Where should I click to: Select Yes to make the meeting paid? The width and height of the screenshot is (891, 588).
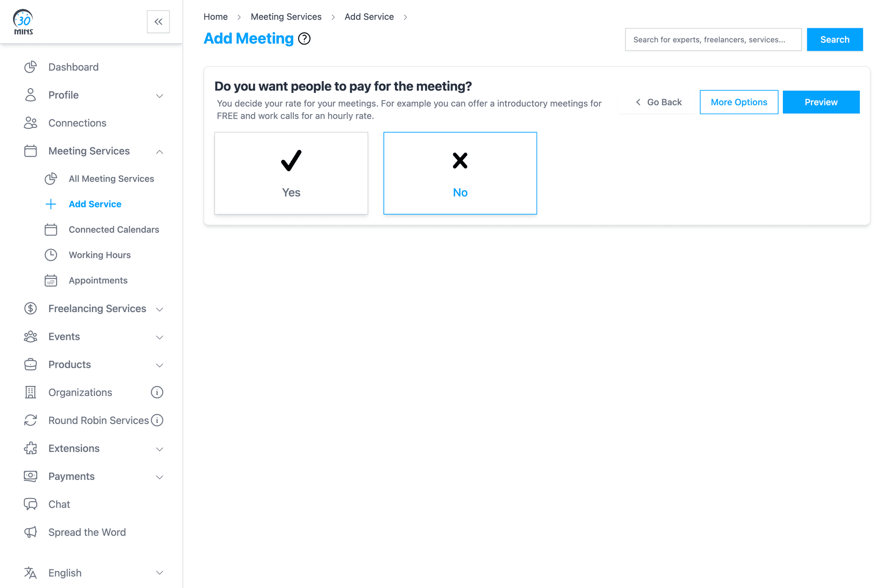291,173
